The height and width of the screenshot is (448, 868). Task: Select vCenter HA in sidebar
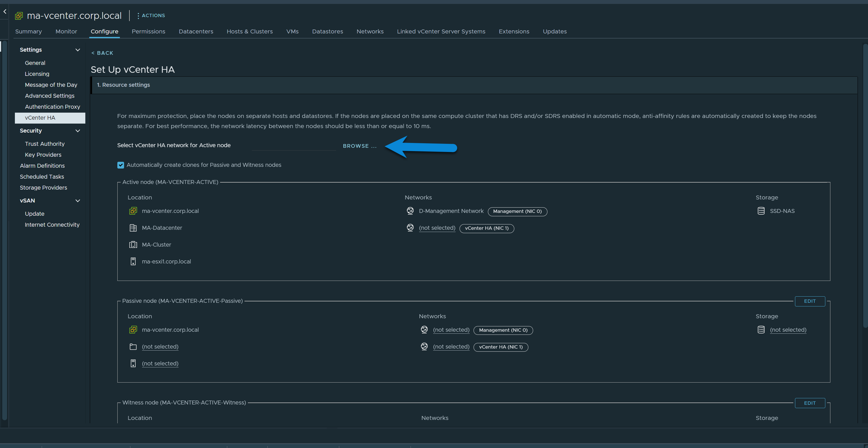coord(50,118)
